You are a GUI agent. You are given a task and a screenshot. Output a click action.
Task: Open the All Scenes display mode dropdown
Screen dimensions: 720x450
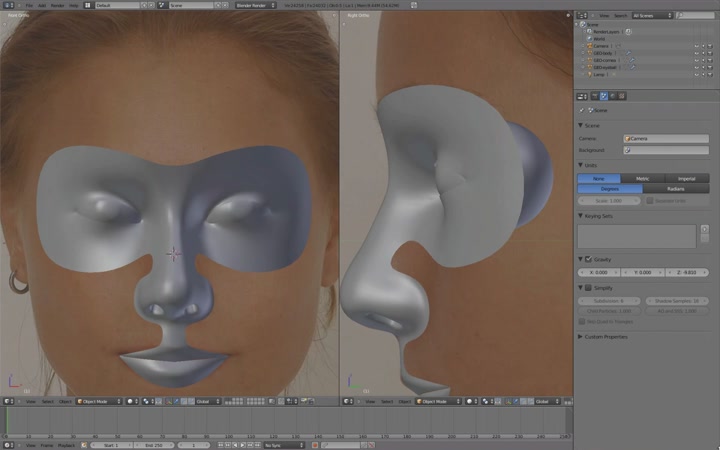652,15
